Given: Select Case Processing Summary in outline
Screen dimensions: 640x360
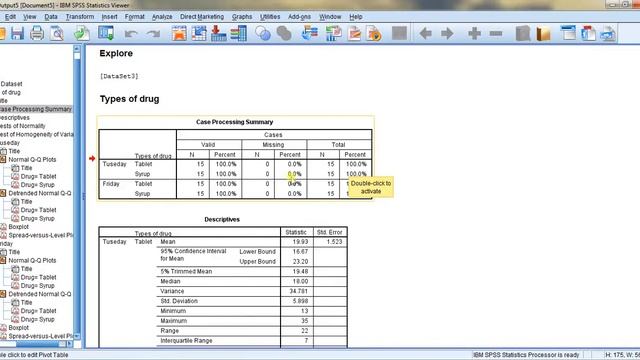Looking at the screenshot, I should (x=36, y=109).
